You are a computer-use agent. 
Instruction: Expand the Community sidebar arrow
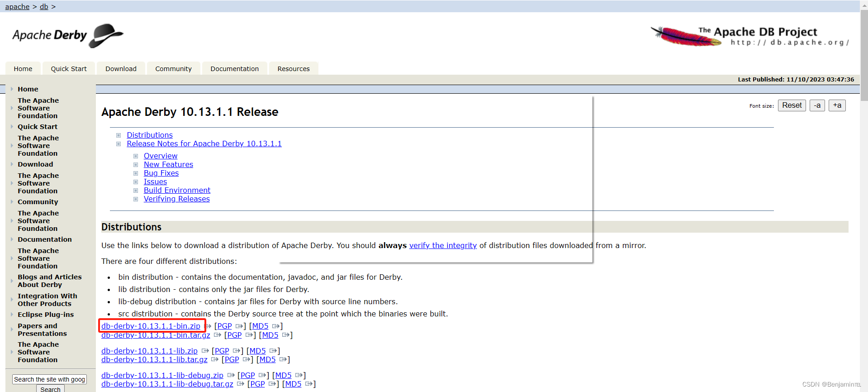pos(12,202)
